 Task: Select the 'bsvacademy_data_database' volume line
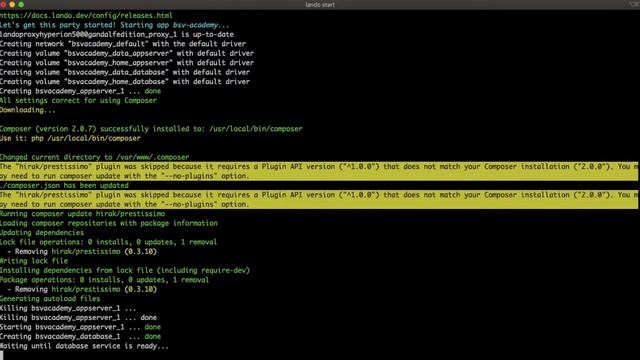125,72
